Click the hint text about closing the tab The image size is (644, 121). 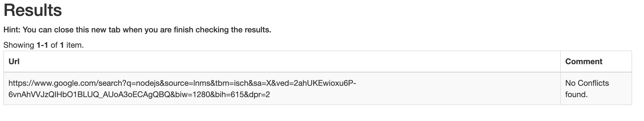137,30
